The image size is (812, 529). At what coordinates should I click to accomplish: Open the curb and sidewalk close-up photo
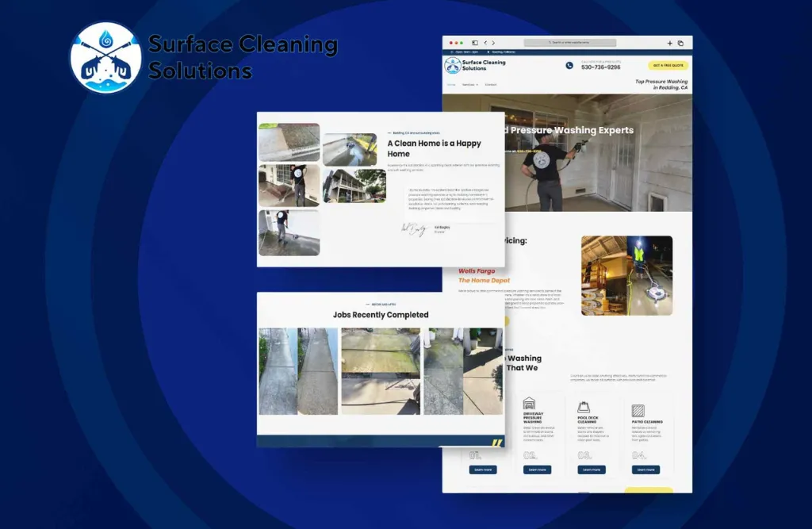tap(289, 142)
